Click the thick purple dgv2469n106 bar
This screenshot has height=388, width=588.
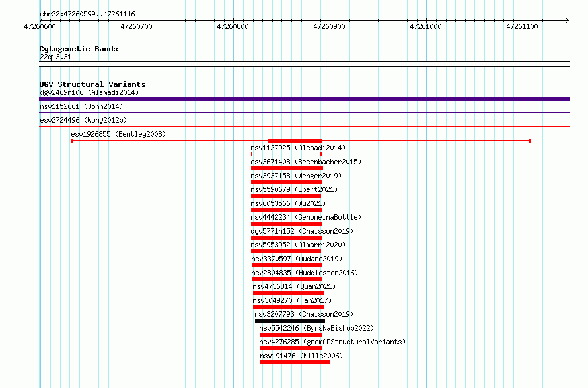coord(304,99)
